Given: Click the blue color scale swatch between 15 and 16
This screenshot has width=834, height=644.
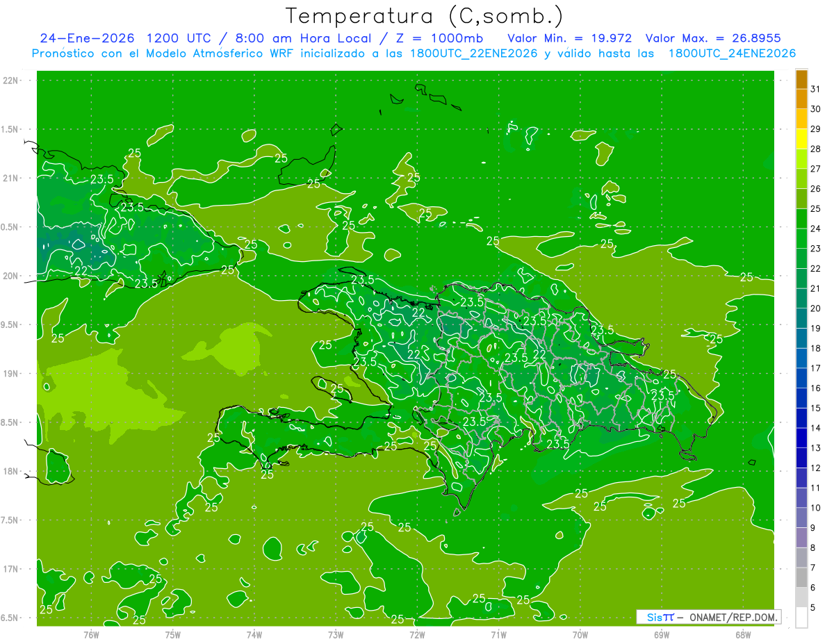Looking at the screenshot, I should [801, 398].
